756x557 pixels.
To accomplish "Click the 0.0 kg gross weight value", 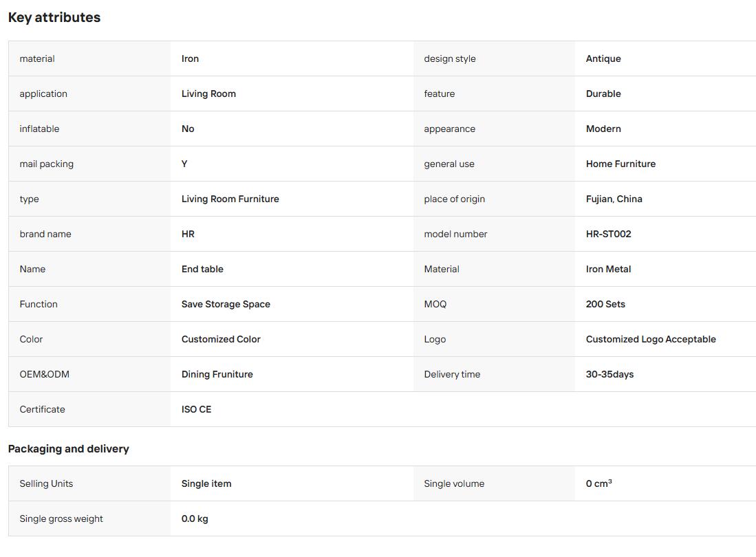I will coord(195,519).
